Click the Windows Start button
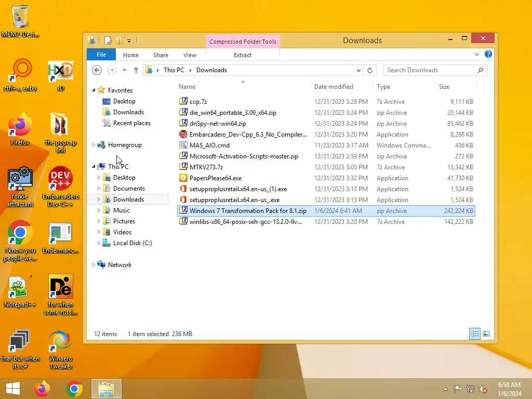Viewport: 532px width, 399px height. pos(13,389)
